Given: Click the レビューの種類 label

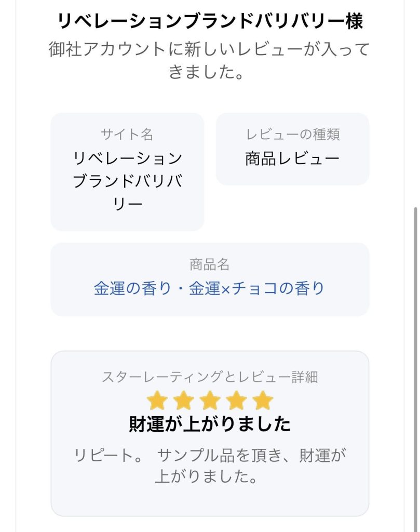Looking at the screenshot, I should (293, 135).
